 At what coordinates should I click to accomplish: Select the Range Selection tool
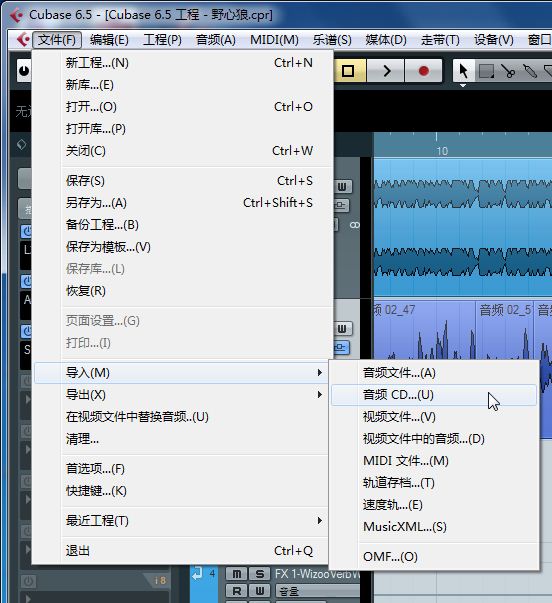click(x=486, y=71)
